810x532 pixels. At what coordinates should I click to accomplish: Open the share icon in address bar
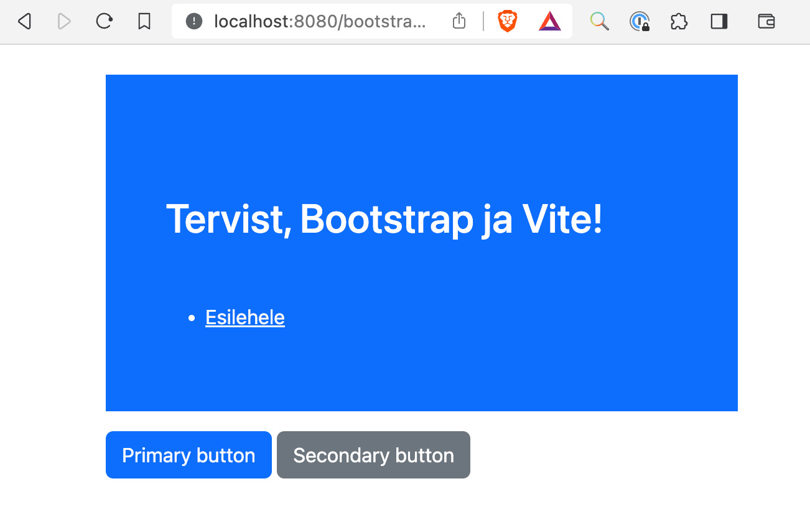click(459, 22)
